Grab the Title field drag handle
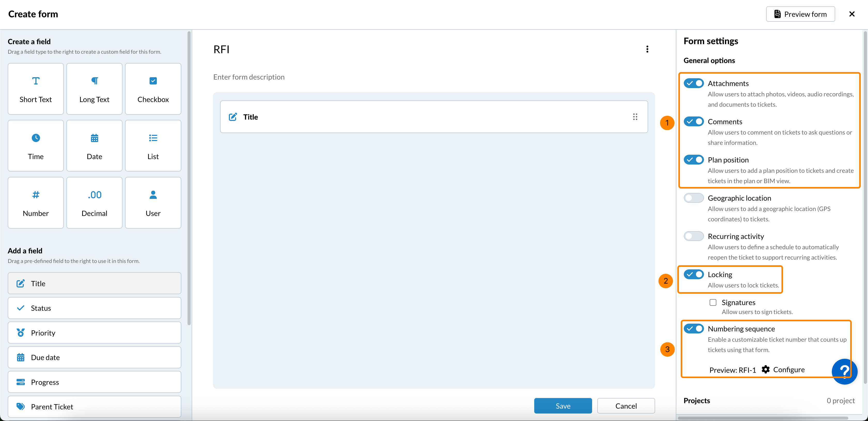Image resolution: width=868 pixels, height=421 pixels. [635, 117]
